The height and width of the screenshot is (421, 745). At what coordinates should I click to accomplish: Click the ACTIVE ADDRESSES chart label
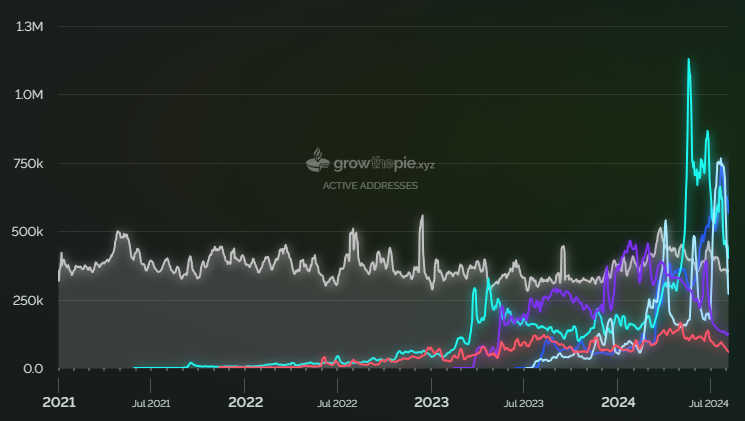[x=370, y=186]
